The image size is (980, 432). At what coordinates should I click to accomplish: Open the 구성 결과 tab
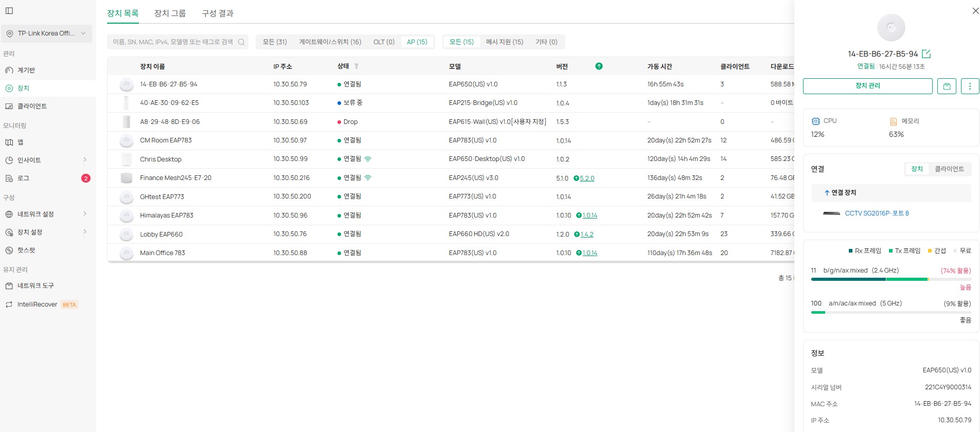(217, 13)
